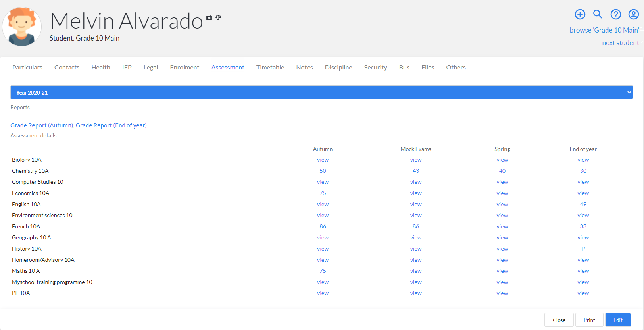644x330 pixels.
Task: Switch to the Notes tab
Action: 304,68
